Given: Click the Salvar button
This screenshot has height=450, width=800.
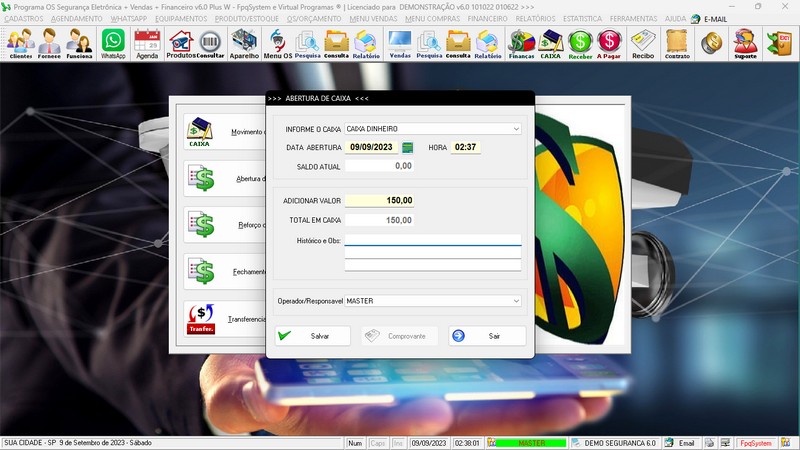Looking at the screenshot, I should [313, 336].
